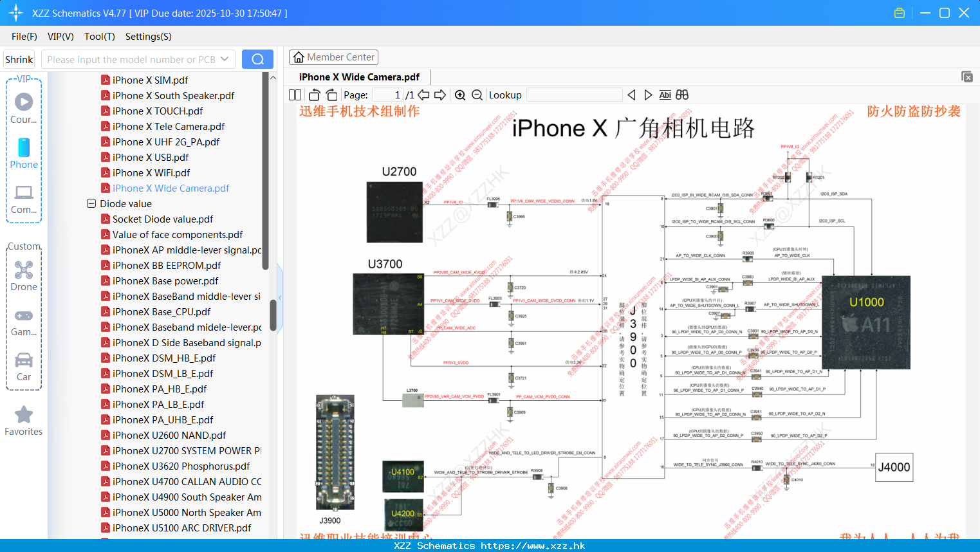Click the blue search button

pos(257,59)
